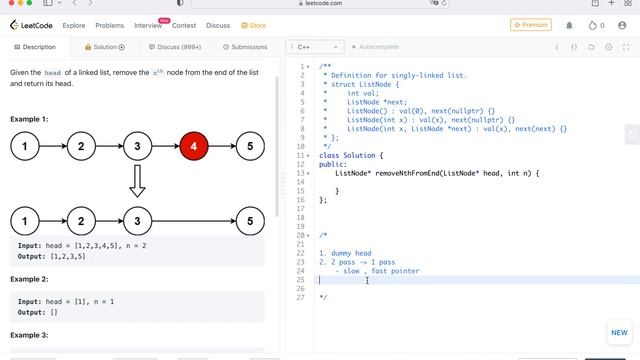The width and height of the screenshot is (640, 360).
Task: Reset code with the revert icon
Action: click(591, 47)
